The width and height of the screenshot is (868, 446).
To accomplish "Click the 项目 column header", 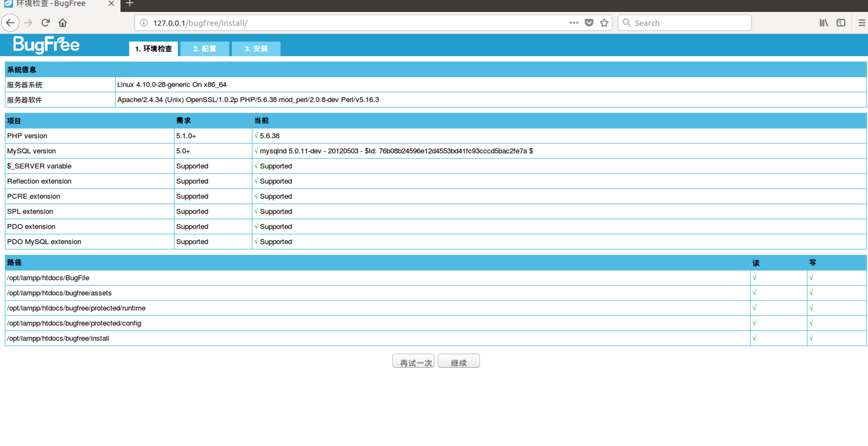I will coord(14,121).
